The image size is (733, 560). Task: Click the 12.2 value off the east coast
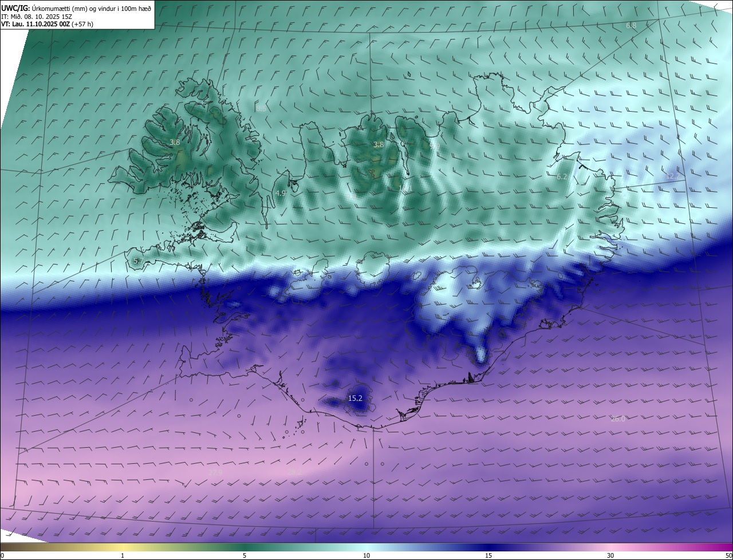pyautogui.click(x=672, y=176)
